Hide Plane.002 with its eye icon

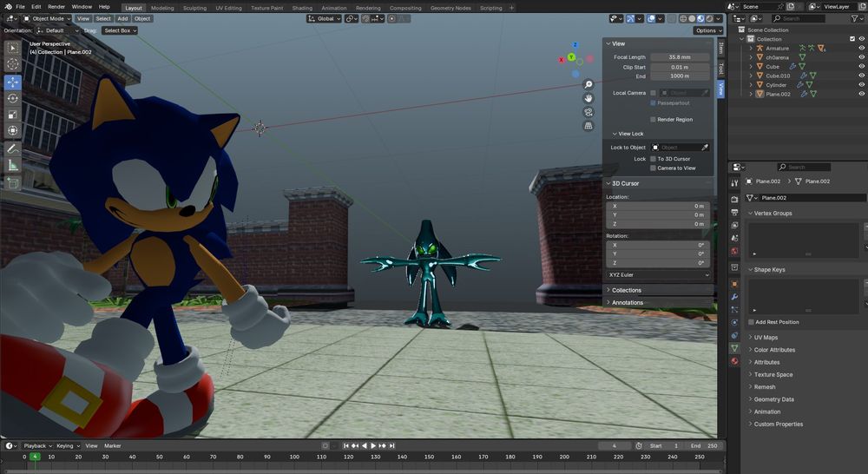click(x=861, y=94)
